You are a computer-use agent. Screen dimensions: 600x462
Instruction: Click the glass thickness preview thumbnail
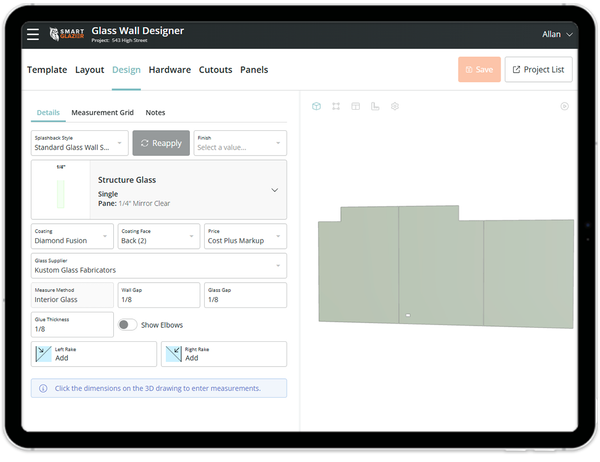click(x=61, y=190)
